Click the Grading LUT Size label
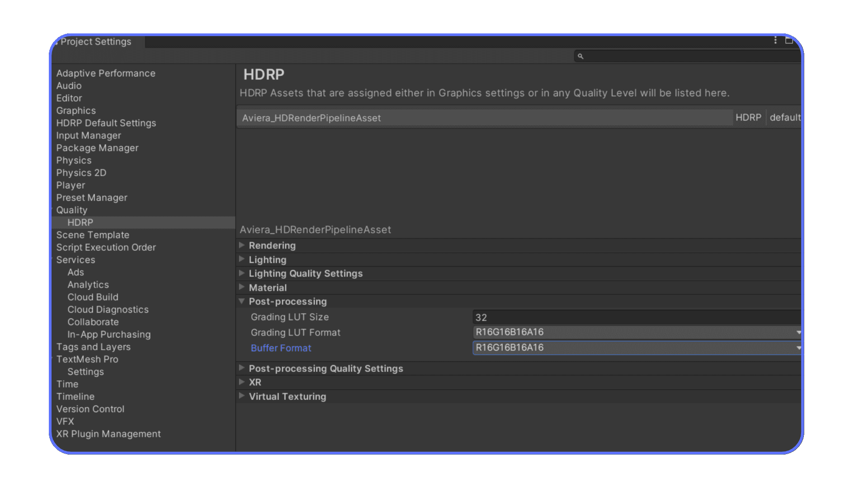868x488 pixels. click(x=290, y=317)
